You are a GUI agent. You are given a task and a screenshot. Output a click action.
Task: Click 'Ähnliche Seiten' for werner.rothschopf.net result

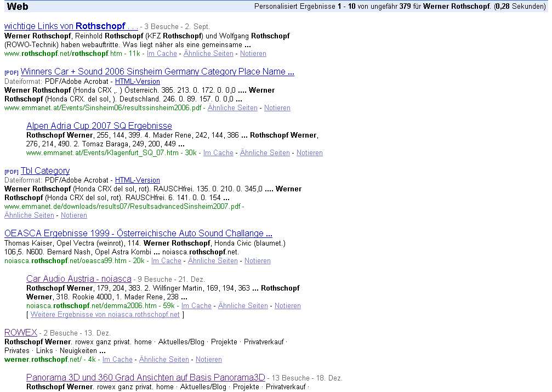pyautogui.click(x=164, y=360)
